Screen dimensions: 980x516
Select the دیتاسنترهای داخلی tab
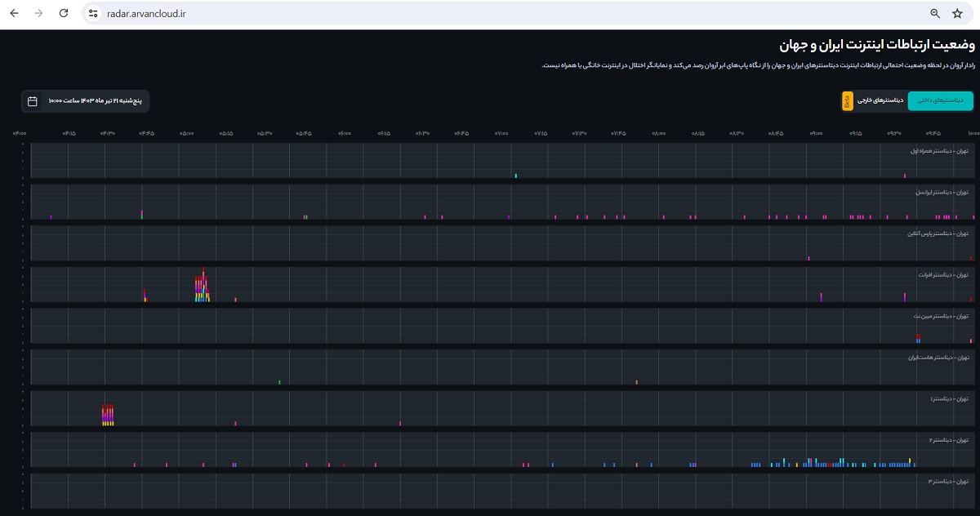point(939,101)
